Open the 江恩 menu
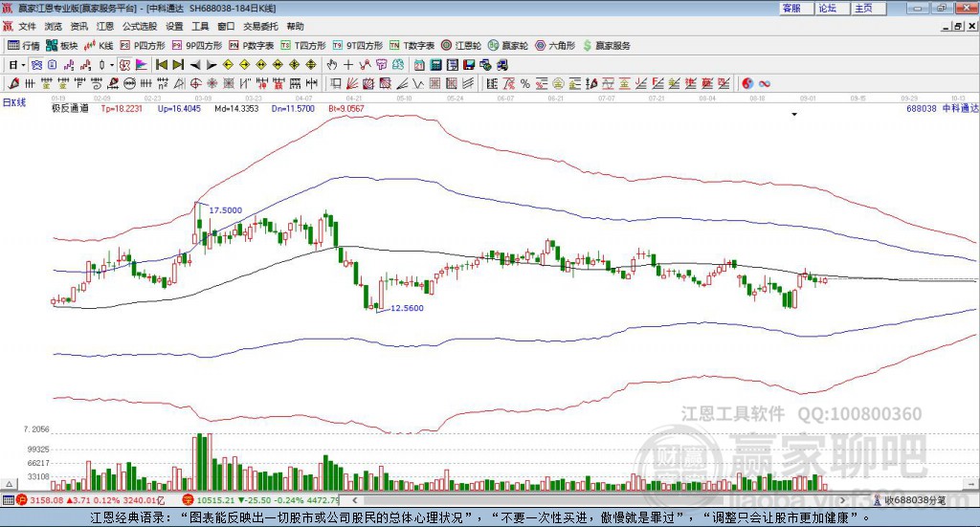This screenshot has height=527, width=980. [x=105, y=26]
